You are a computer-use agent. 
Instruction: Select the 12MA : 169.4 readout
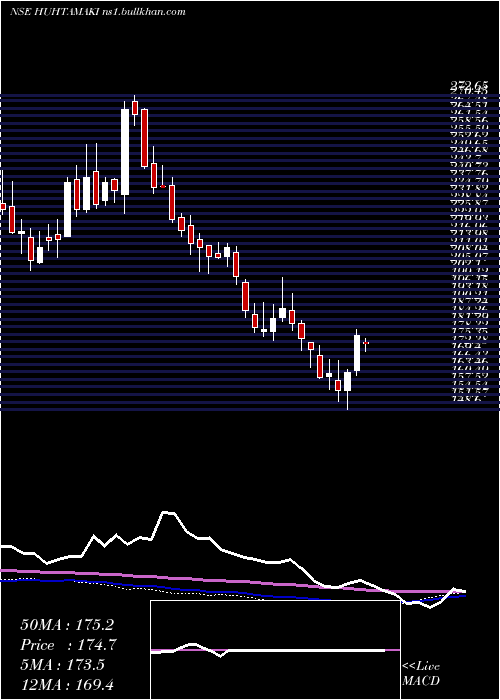pos(67,684)
